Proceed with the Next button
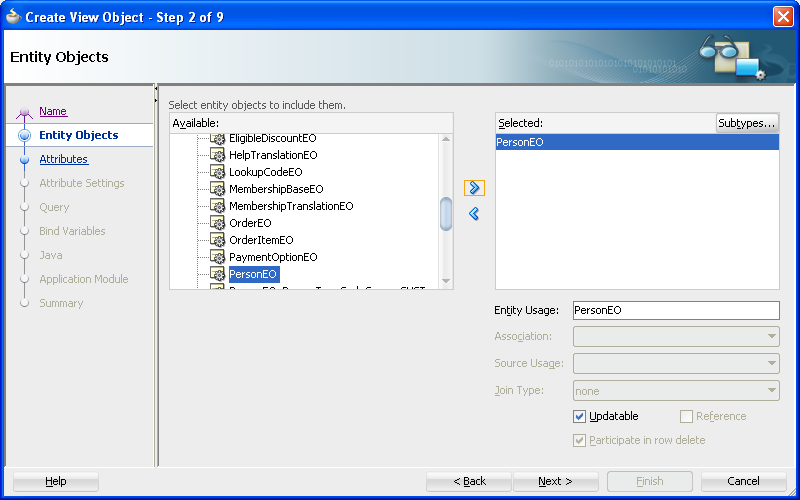 [556, 481]
